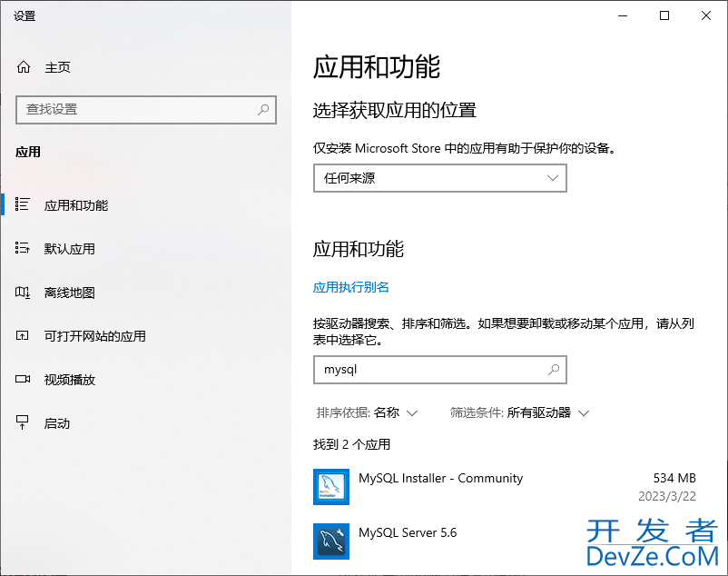Click magnifier icon in mysql search box

pyautogui.click(x=554, y=370)
